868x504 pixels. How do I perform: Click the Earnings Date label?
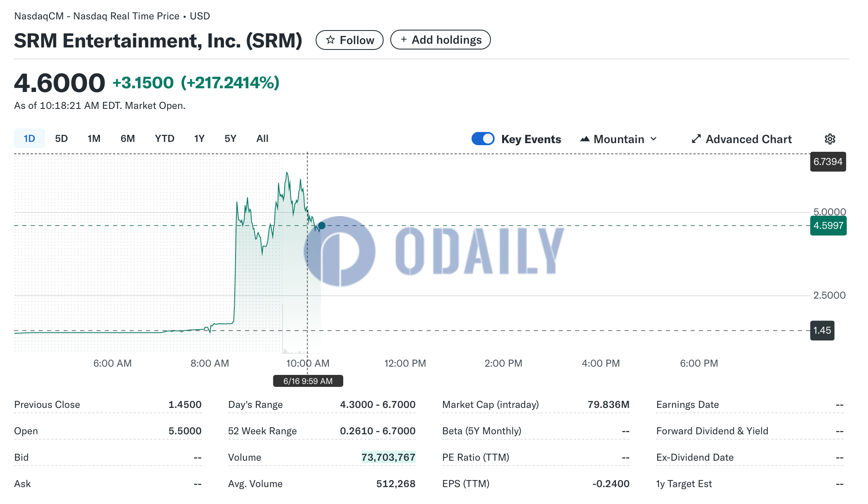click(x=687, y=405)
